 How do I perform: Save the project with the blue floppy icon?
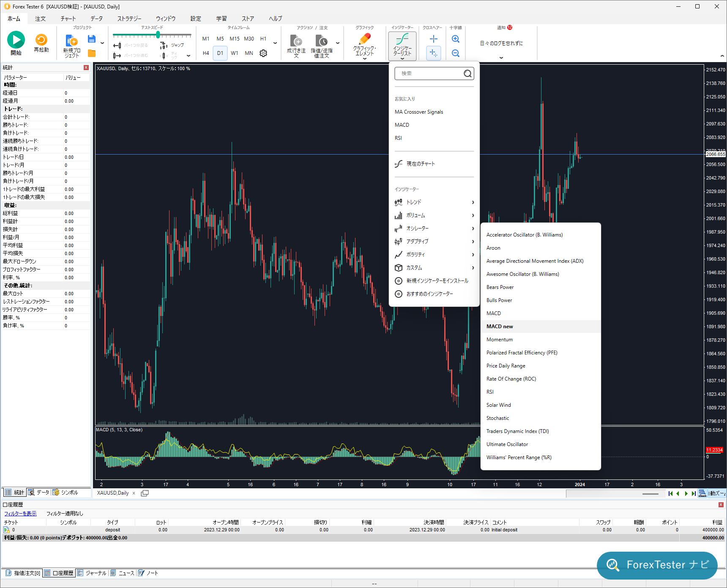tap(91, 39)
